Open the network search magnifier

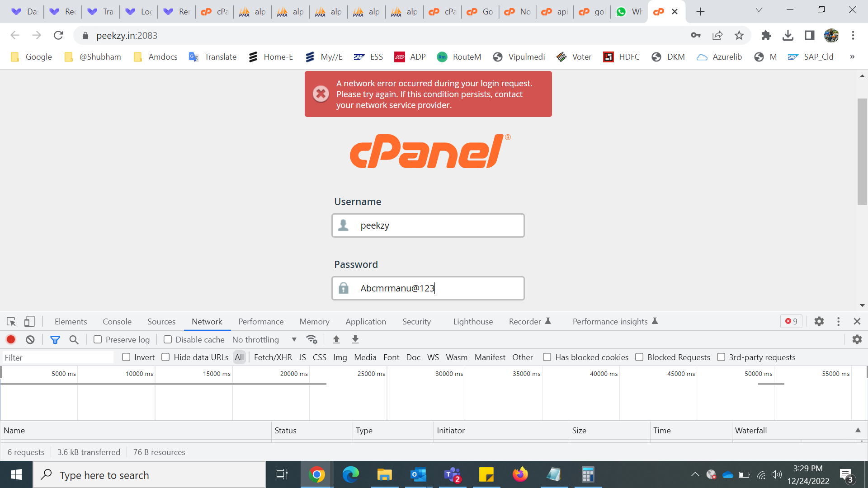74,339
